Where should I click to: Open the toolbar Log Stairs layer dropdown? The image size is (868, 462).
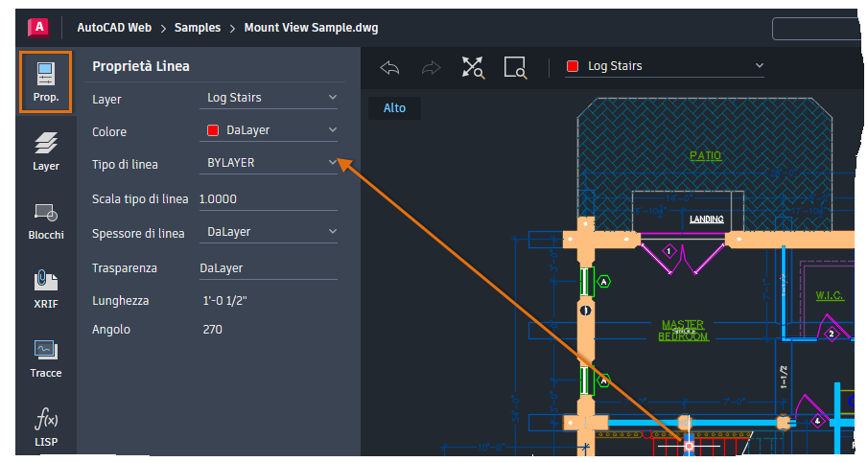pos(665,66)
